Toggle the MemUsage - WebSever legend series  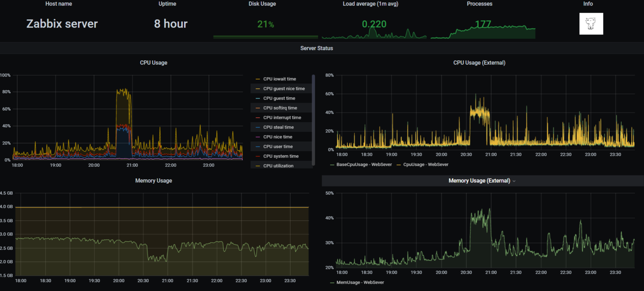pos(360,282)
